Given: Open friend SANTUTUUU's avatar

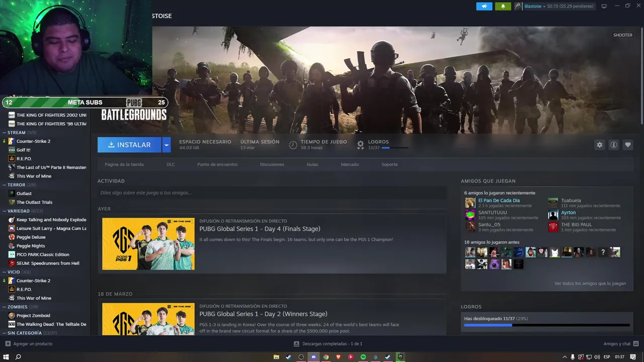Looking at the screenshot, I should coord(470,215).
